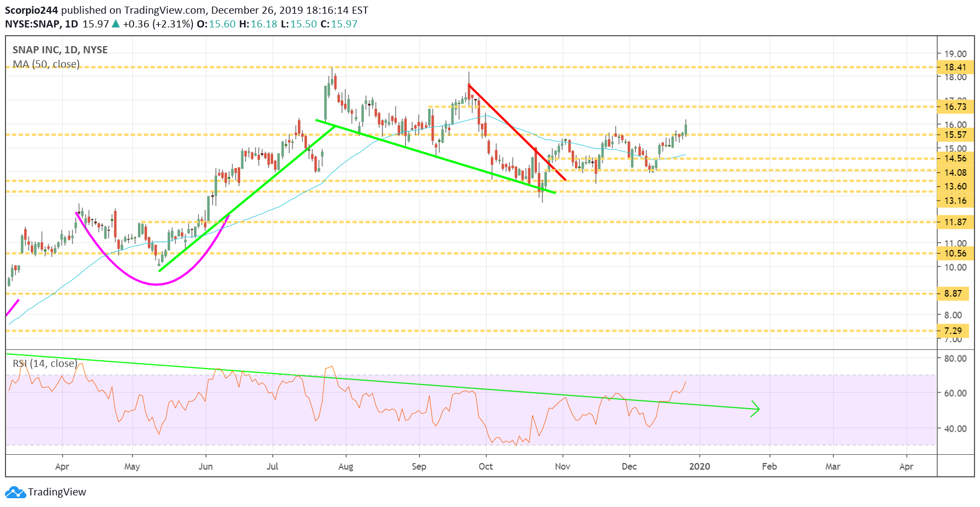The width and height of the screenshot is (980, 507).
Task: Click the 7.29 price level label
Action: tap(953, 331)
